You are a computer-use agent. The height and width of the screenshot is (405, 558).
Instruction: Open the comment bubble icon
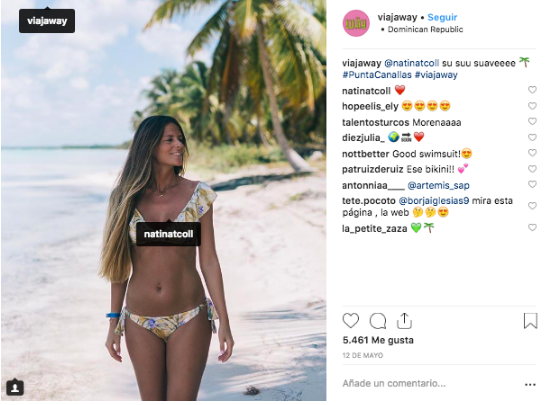tap(378, 321)
